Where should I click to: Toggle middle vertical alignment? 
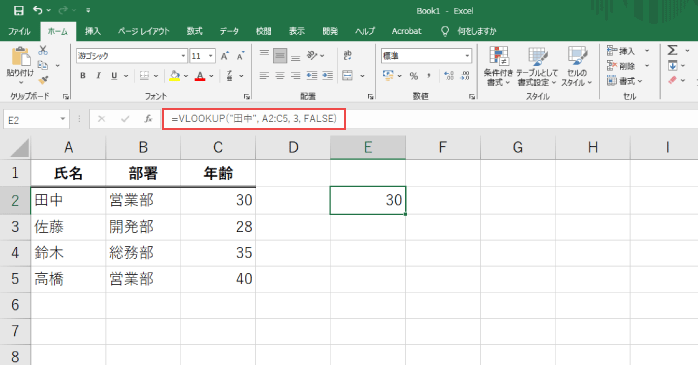pyautogui.click(x=280, y=56)
